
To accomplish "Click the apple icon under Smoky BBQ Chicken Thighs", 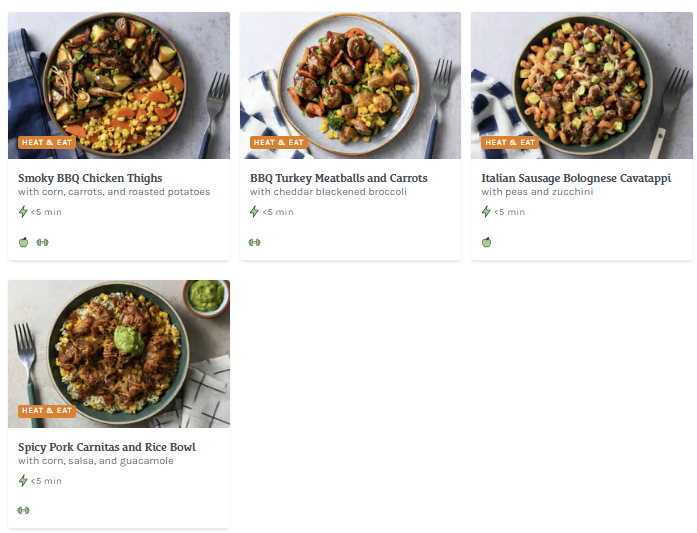I will [x=23, y=242].
